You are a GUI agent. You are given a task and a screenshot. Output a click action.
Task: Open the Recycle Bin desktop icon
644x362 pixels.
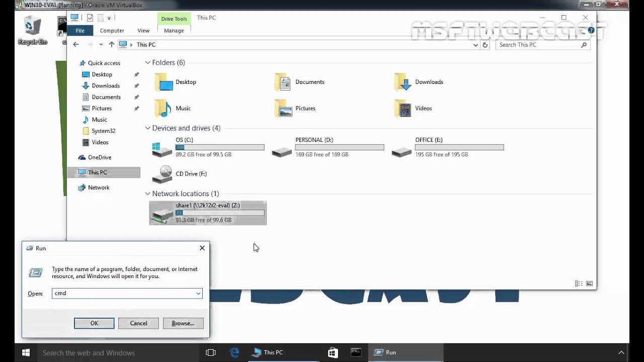[32, 30]
